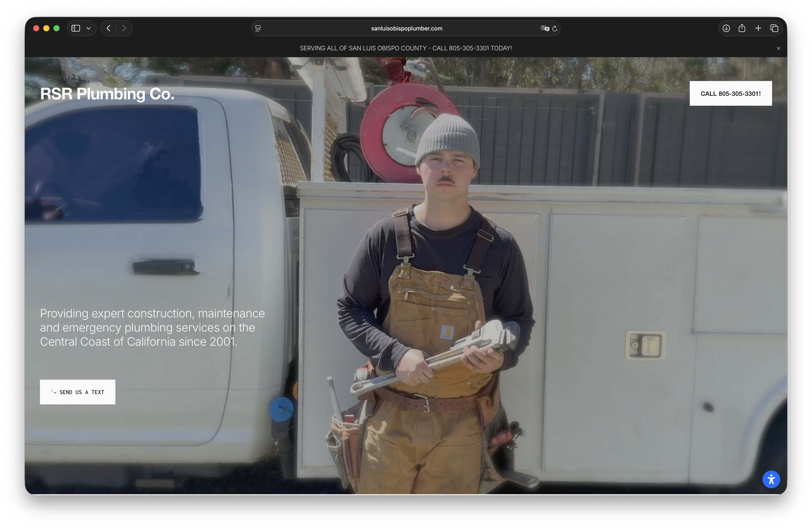The height and width of the screenshot is (528, 812).
Task: Expand the sidebar options chevron dropdown
Action: [89, 28]
